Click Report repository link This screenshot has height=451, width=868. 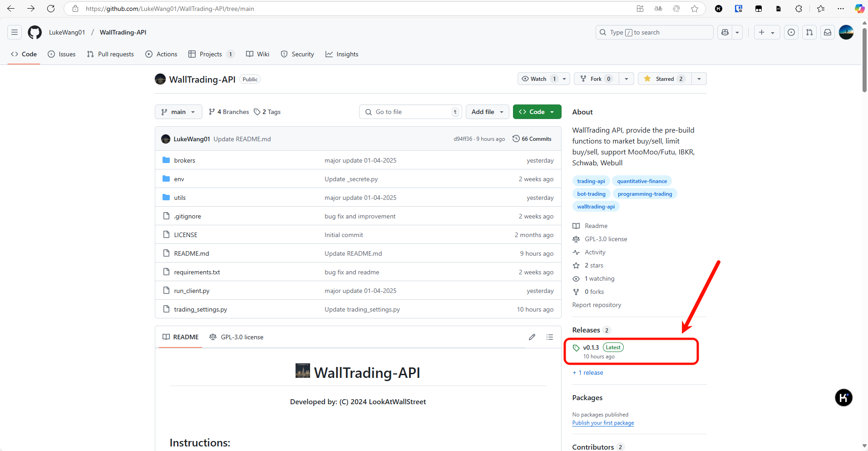point(597,305)
